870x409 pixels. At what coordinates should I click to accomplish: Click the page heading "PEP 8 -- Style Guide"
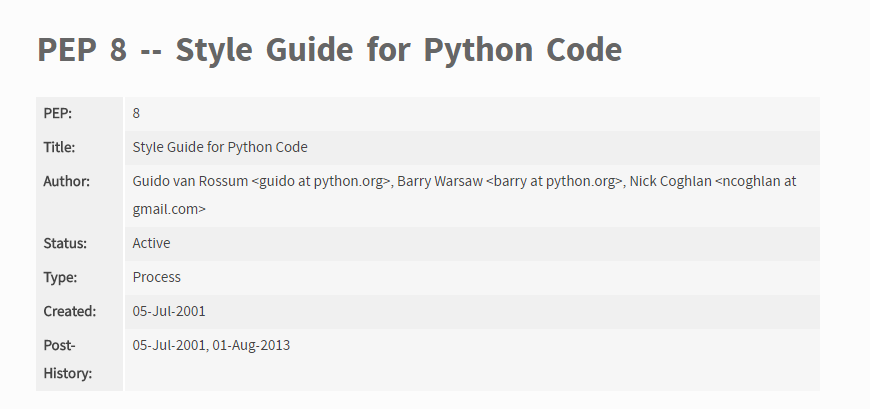[x=329, y=49]
